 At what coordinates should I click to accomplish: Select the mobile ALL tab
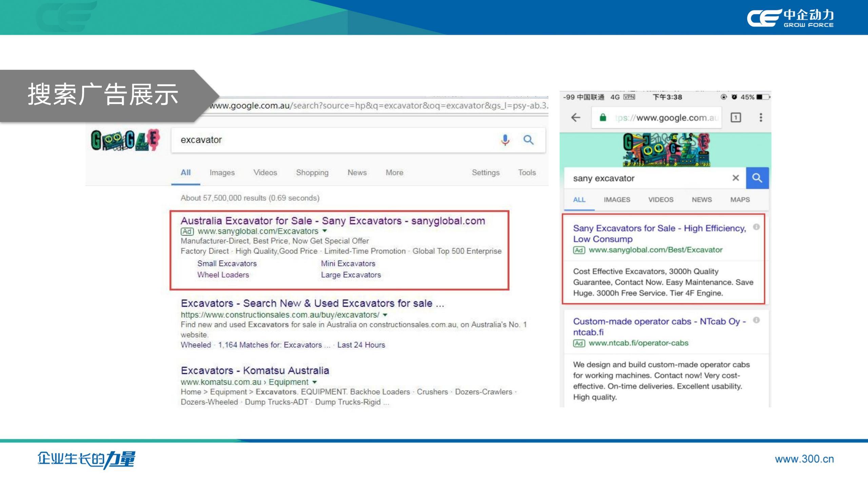click(x=579, y=200)
